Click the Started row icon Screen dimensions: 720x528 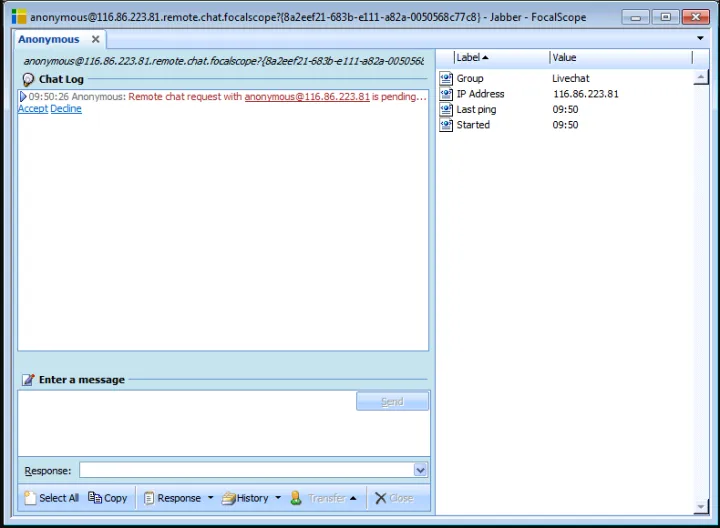[446, 125]
